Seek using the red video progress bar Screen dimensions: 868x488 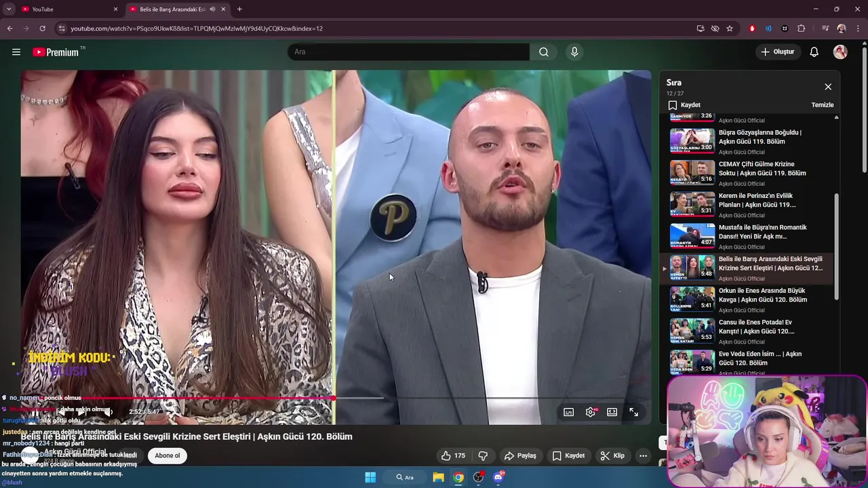click(336, 399)
